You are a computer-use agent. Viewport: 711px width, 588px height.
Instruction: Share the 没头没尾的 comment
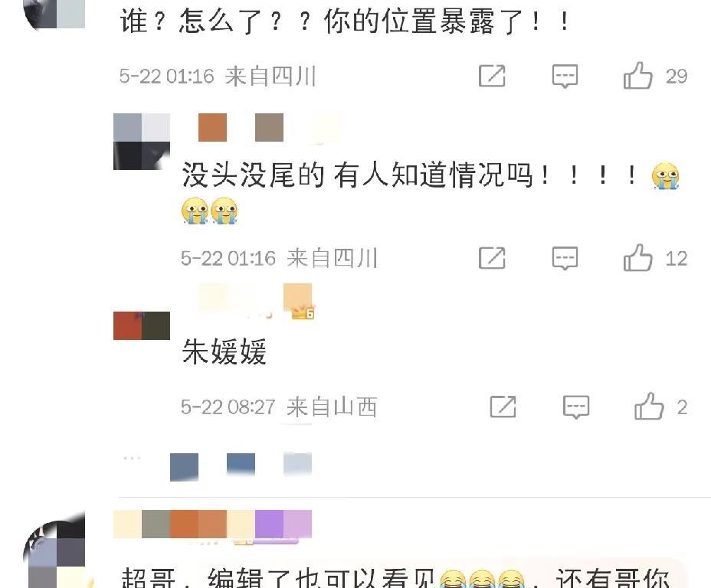(492, 258)
